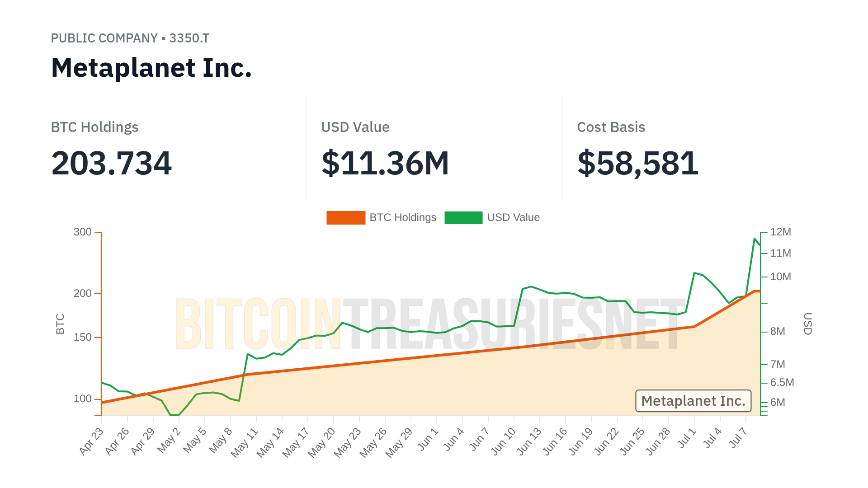Screen dimensions: 868x488
Task: Click the USD Value figure $11.36M
Action: pyautogui.click(x=385, y=163)
